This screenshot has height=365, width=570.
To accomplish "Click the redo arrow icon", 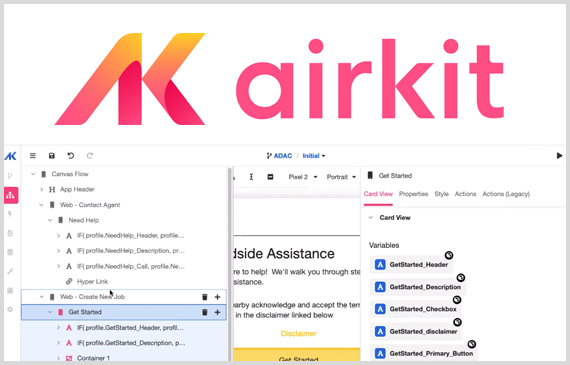I will (x=90, y=156).
